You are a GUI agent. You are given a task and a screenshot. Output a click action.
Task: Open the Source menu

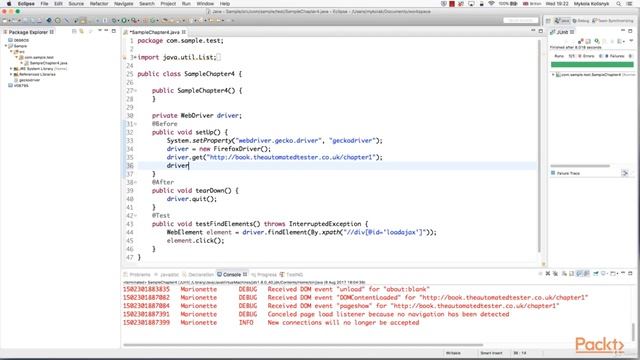point(76,4)
